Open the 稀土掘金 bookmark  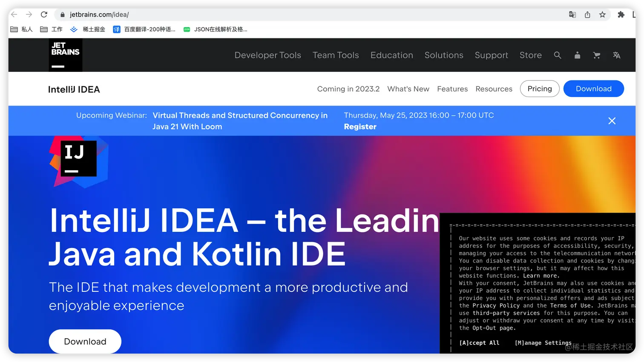pyautogui.click(x=88, y=29)
